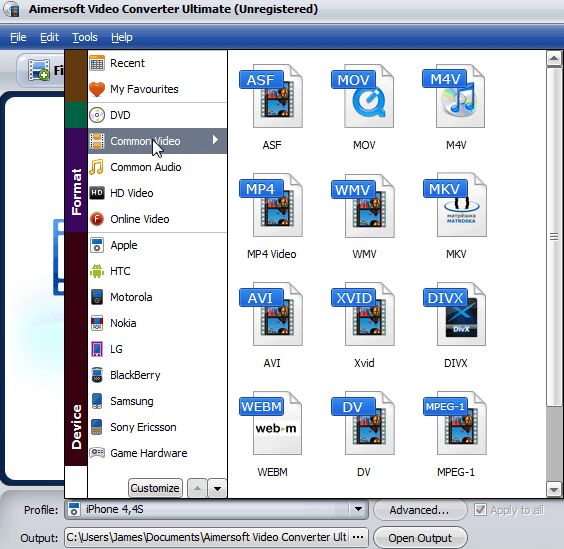564x549 pixels.
Task: Click the output path browse ellipsis button
Action: tap(358, 537)
